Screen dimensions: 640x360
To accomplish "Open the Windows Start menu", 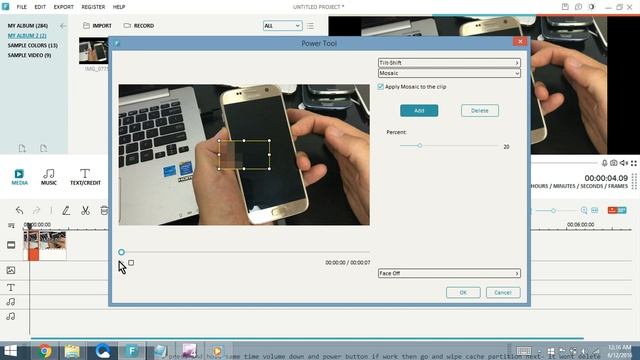I will tap(10, 351).
